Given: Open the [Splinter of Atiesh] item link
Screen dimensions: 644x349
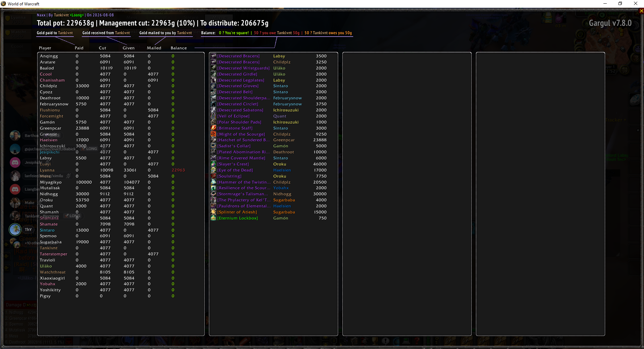Looking at the screenshot, I should coord(237,212).
